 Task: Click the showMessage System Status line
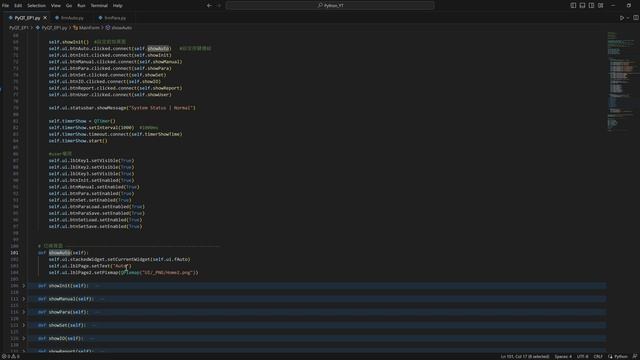[x=122, y=108]
